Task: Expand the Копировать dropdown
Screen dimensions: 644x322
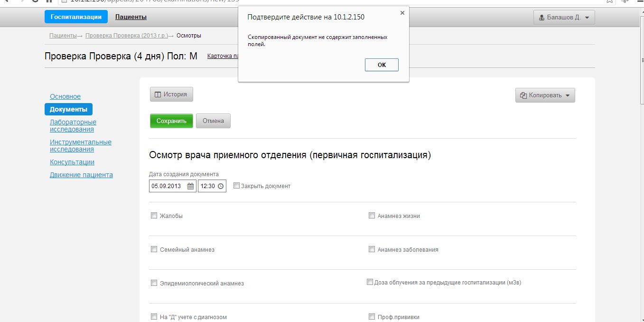Action: (545, 95)
